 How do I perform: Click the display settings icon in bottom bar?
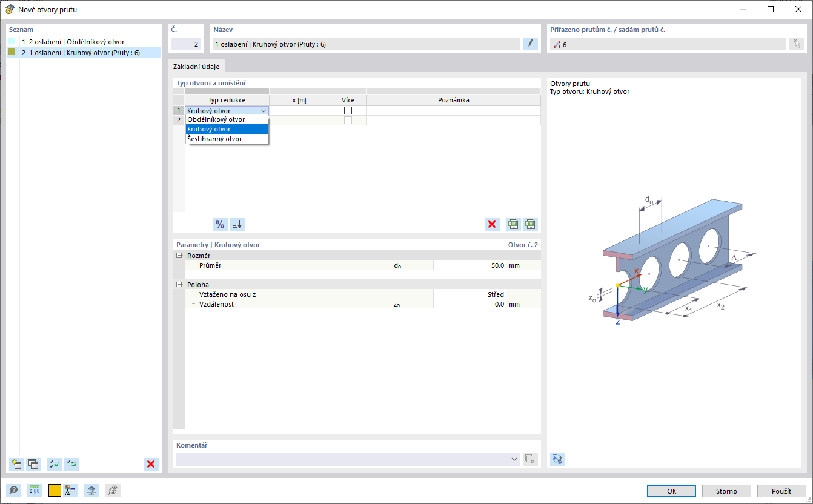point(91,491)
